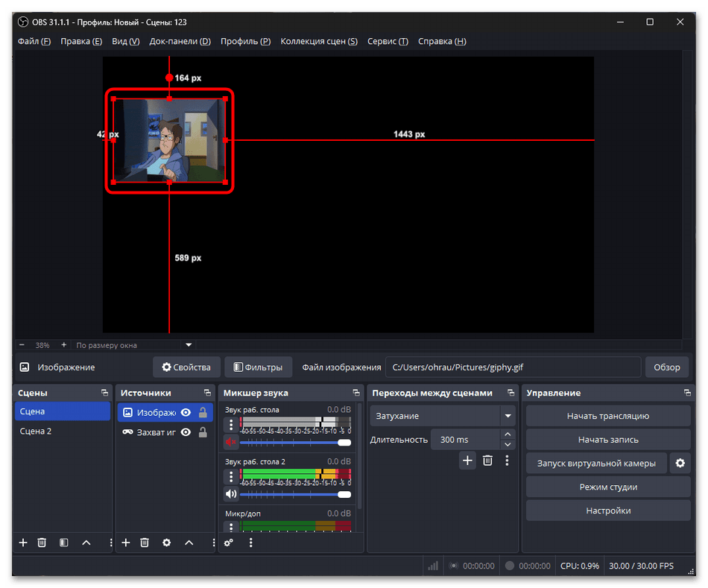Decrease transition duration with down arrow
Screen dimensions: 708x588
[x=508, y=444]
